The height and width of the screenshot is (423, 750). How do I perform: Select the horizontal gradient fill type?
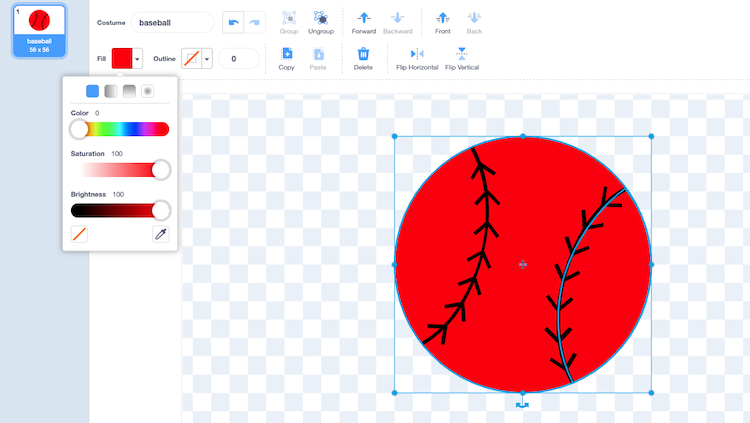pyautogui.click(x=111, y=91)
